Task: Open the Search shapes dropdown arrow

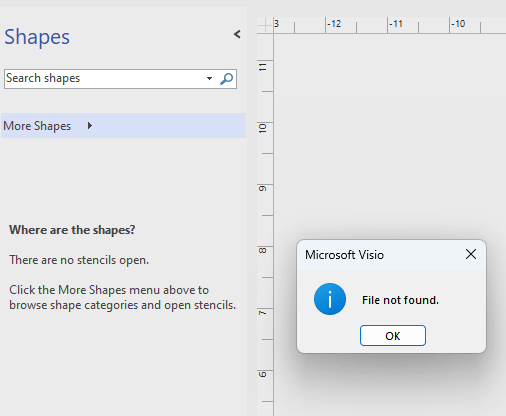Action: coord(209,79)
